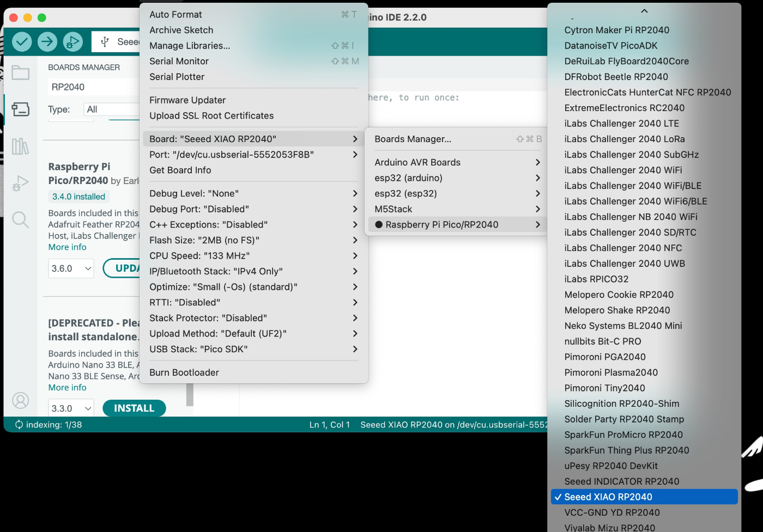
Task: Select checked Seeed XIAO RP2040 board
Action: (644, 497)
